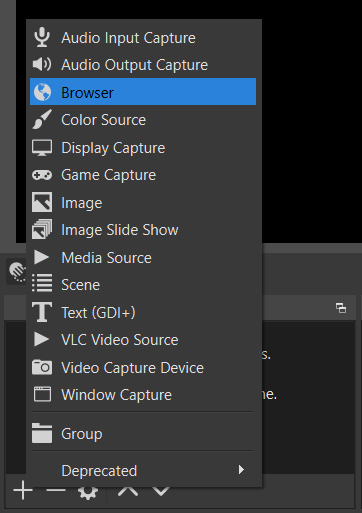
Task: Click the T icon for Text (GDI+)
Action: (x=42, y=312)
